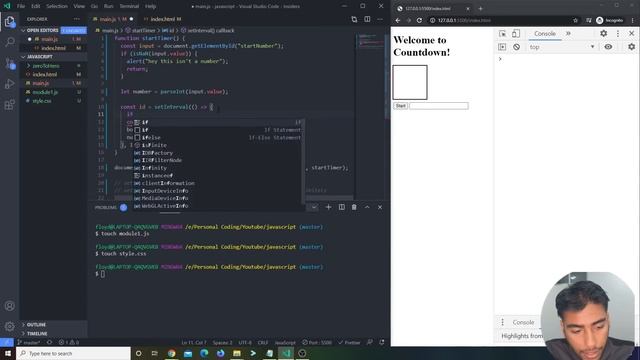This screenshot has height=360, width=640.
Task: Select isFinite suggestion in autocomplete list
Action: coord(218,145)
